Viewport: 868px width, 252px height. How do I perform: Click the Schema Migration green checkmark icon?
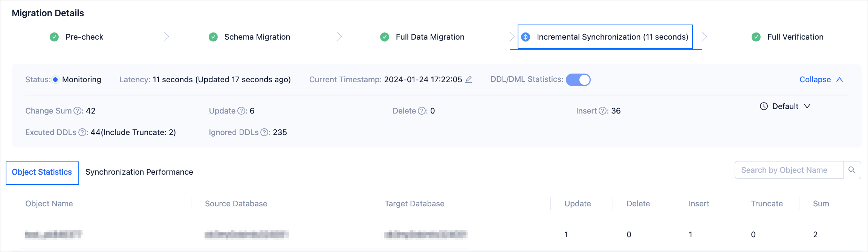(x=213, y=37)
